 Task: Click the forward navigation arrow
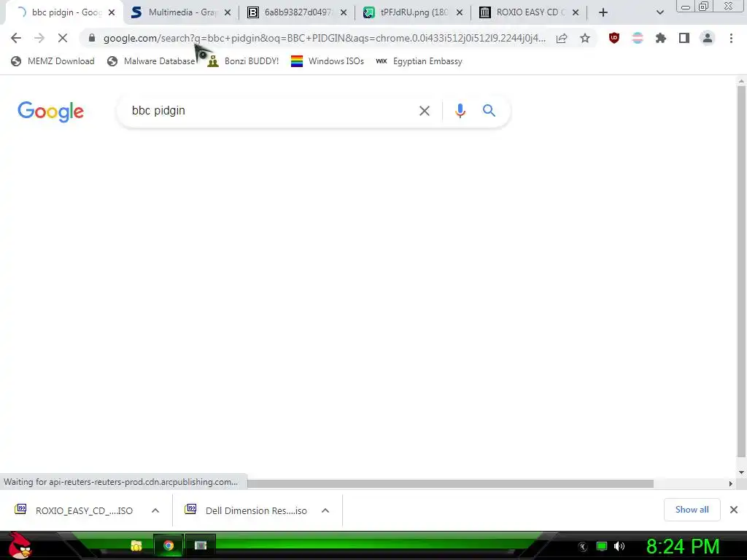[39, 38]
